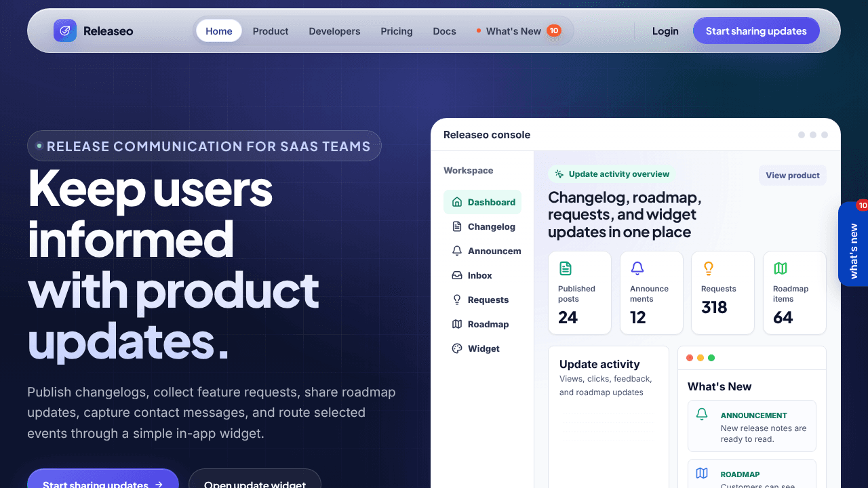Click the What's New widget heading
This screenshot has width=868, height=488.
[x=719, y=386]
